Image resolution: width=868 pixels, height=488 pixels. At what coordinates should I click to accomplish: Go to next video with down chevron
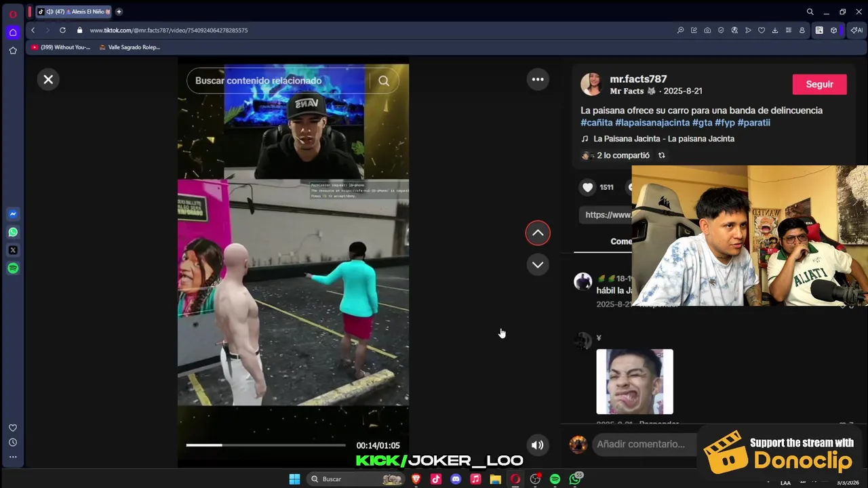(538, 264)
